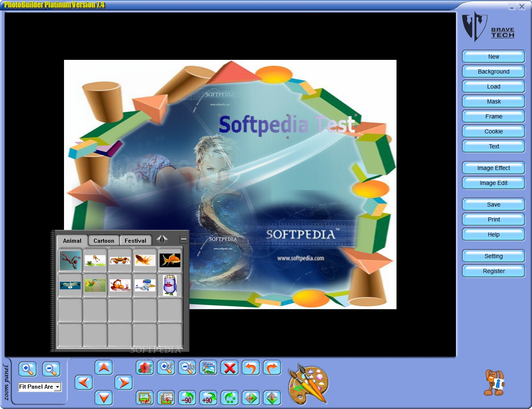The height and width of the screenshot is (409, 532).
Task: Open the Mask options
Action: pyautogui.click(x=494, y=101)
